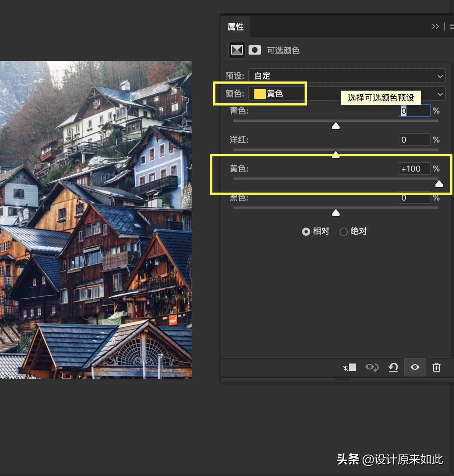Click the Selective Color adjustment icon

coord(237,50)
